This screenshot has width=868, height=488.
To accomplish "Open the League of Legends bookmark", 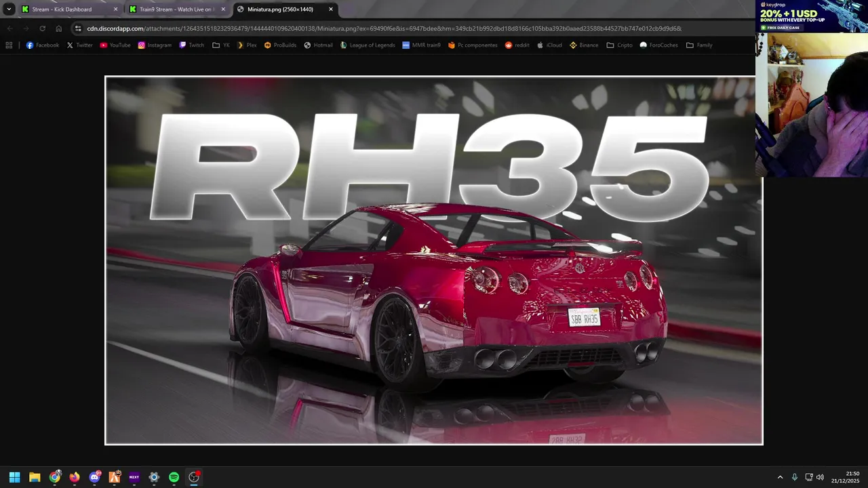I will 368,45.
